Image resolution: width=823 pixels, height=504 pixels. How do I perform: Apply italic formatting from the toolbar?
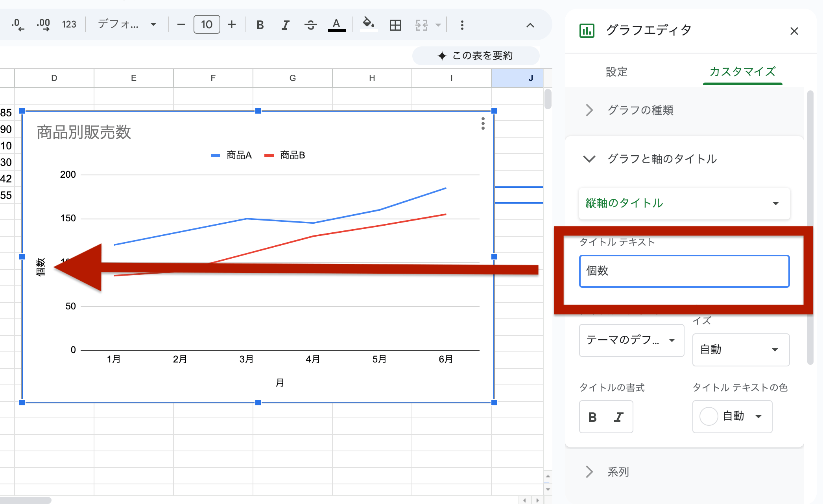click(x=285, y=24)
